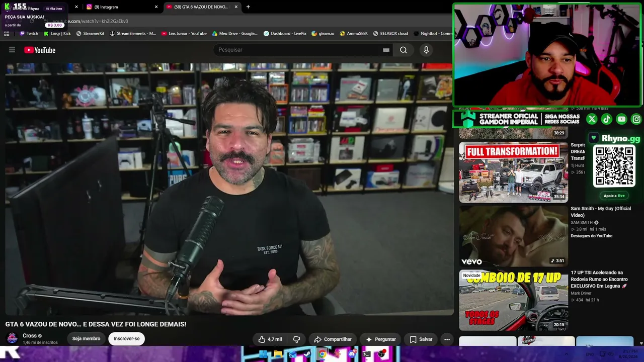Go to the YouTube home logo
Screen dimensions: 644x362
[x=40, y=50]
